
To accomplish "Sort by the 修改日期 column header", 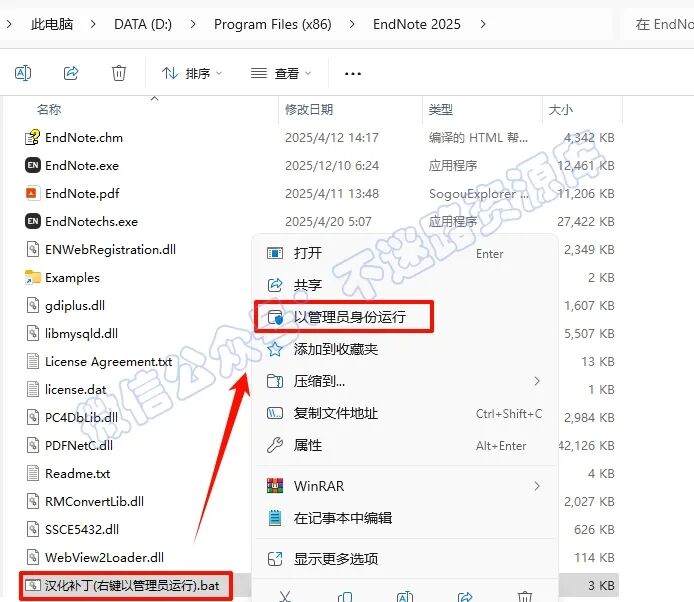I will click(x=308, y=109).
